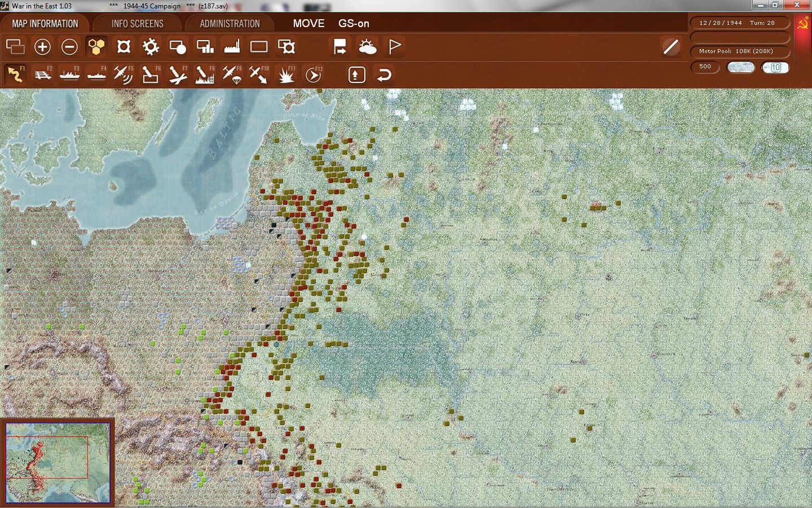Image resolution: width=812 pixels, height=508 pixels.
Task: Click the 500 value pill
Action: click(x=705, y=67)
